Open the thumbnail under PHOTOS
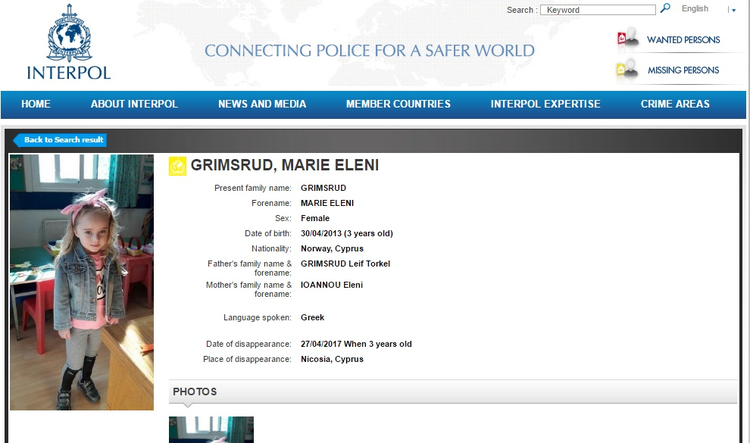The height and width of the screenshot is (443, 750). click(211, 430)
